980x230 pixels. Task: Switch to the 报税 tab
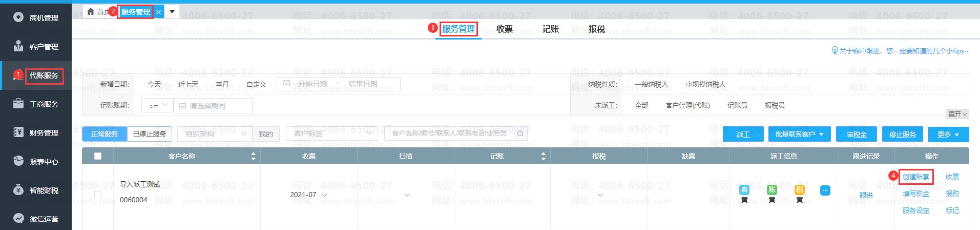(x=596, y=29)
